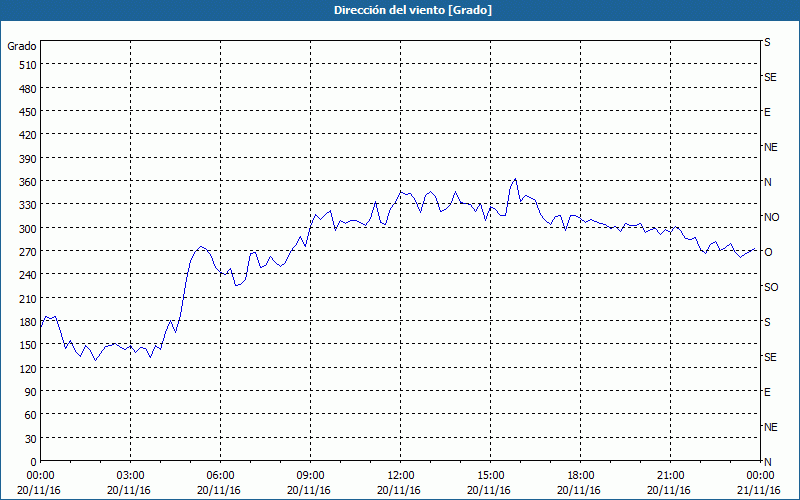The height and width of the screenshot is (500, 800).
Task: Select the 'O' compass label on right axis
Action: click(x=768, y=252)
